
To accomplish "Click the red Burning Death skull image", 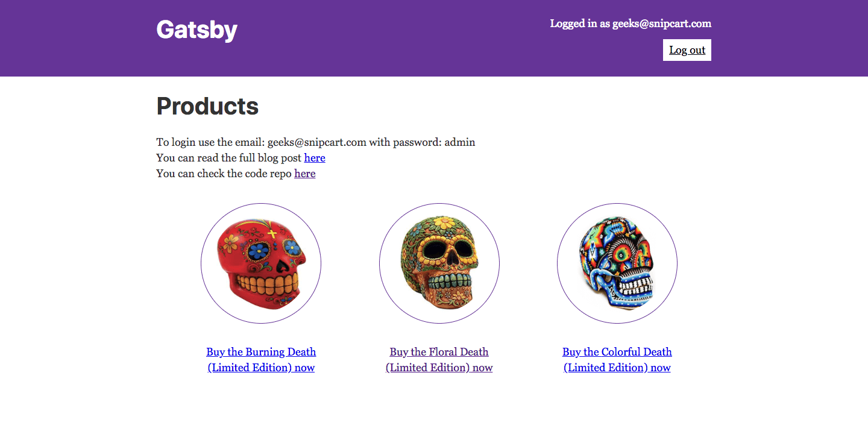I will (x=261, y=263).
